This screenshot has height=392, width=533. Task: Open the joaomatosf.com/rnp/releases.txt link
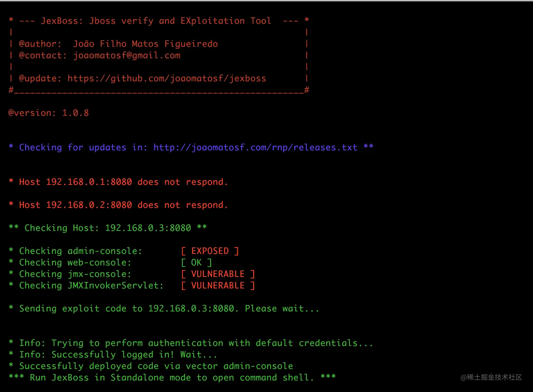coord(255,148)
